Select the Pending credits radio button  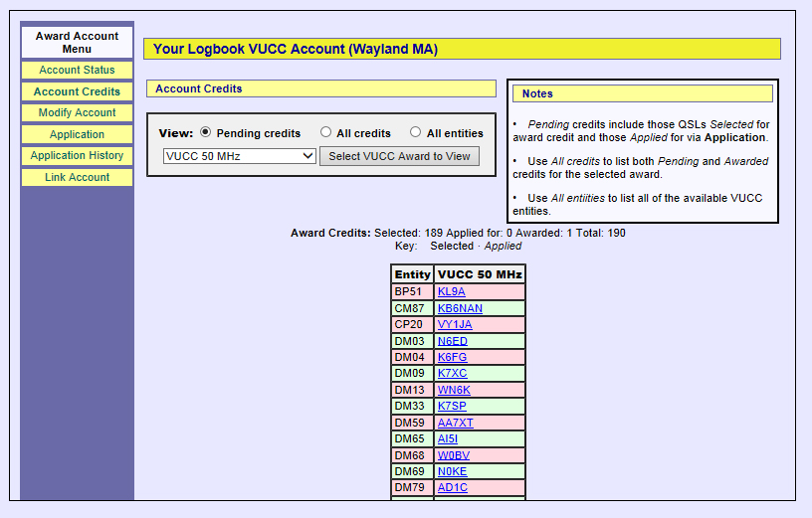point(206,132)
